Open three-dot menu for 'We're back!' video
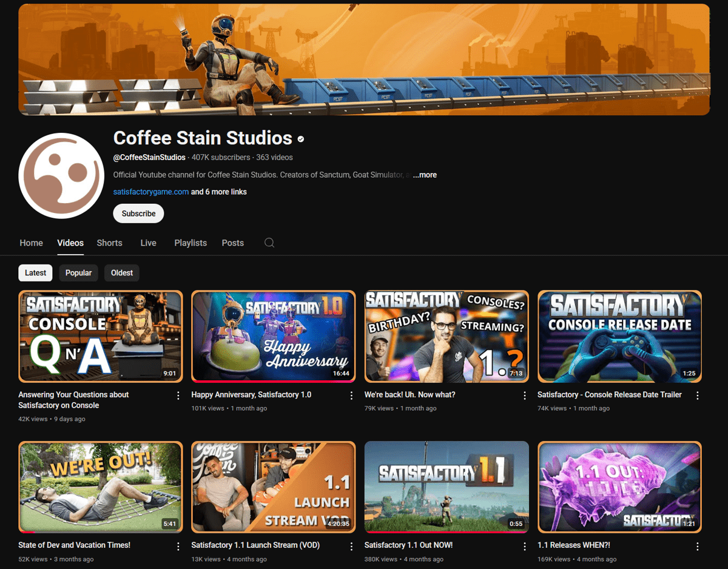 [x=525, y=396]
